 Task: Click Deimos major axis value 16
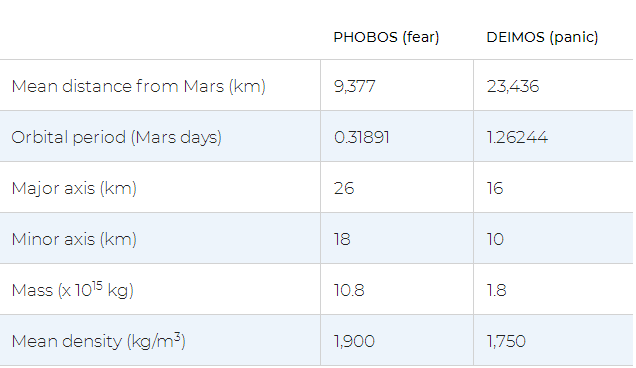point(495,189)
